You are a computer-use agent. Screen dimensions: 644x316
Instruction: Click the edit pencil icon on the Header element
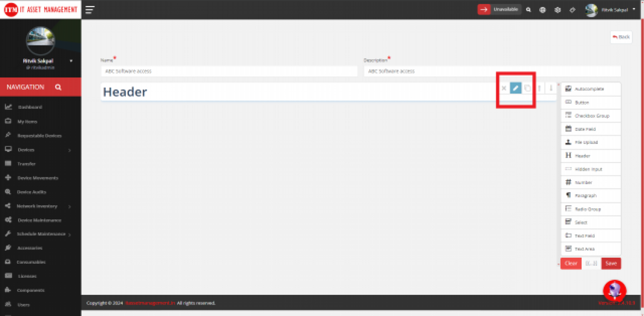(x=515, y=88)
